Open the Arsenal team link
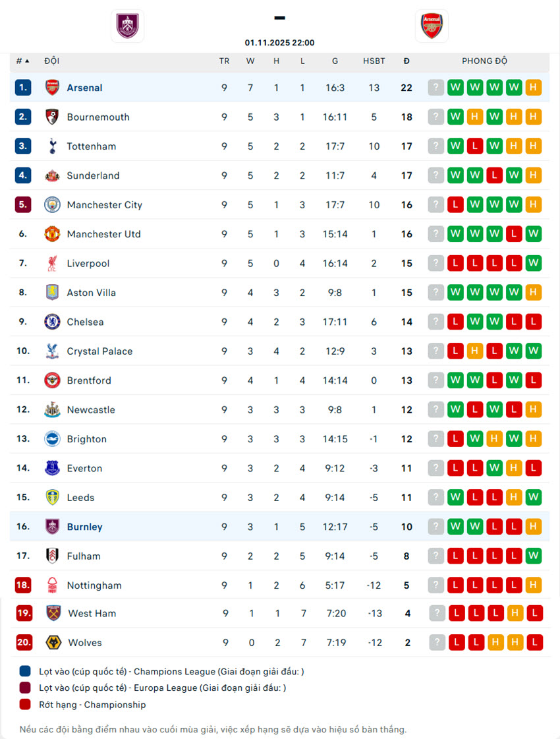The height and width of the screenshot is (739, 560). tap(84, 88)
